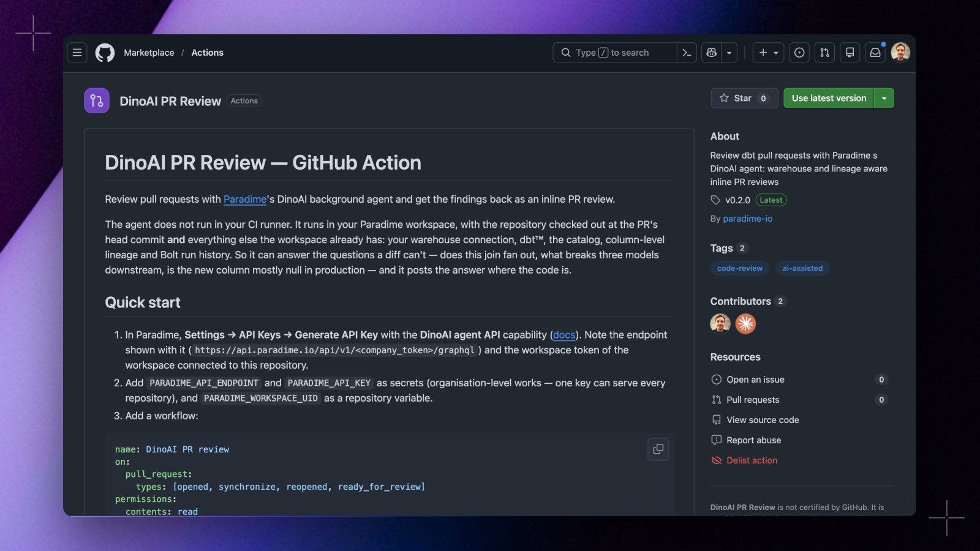
Task: Click the Latest release badge
Action: tap(771, 200)
